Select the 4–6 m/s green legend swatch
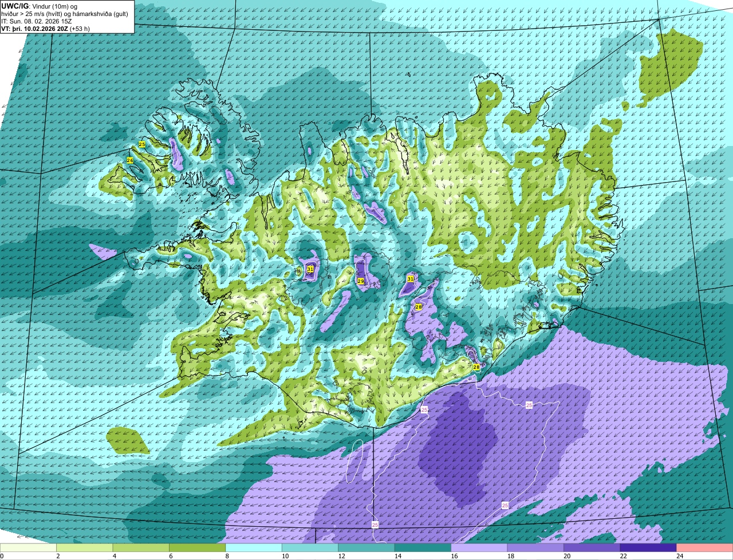This screenshot has width=733, height=560. [x=141, y=547]
